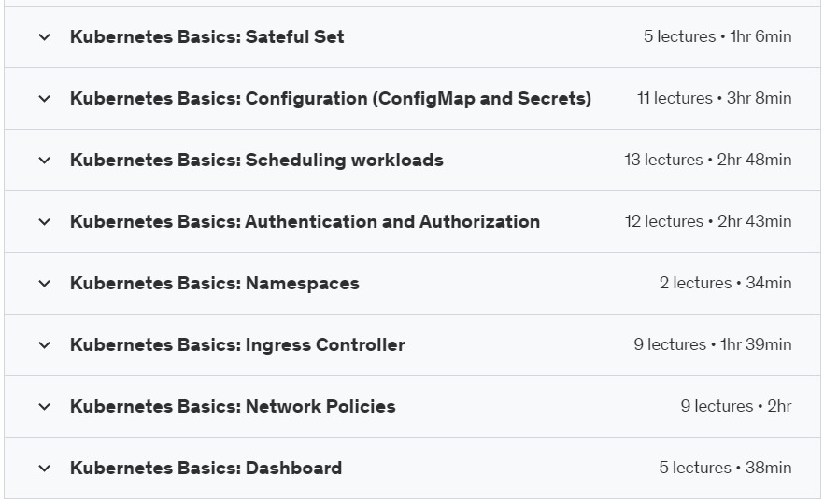
Task: Click the Kubernetes Basics: Ingress Controller heading
Action: [237, 345]
